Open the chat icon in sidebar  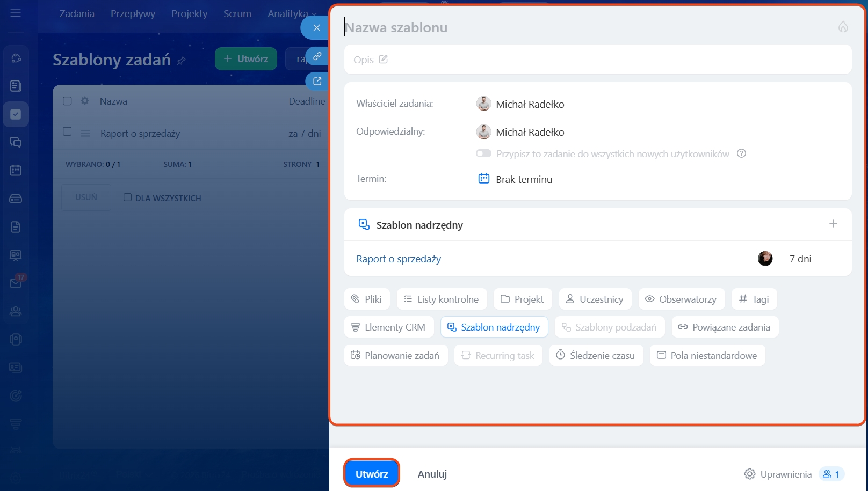[16, 142]
